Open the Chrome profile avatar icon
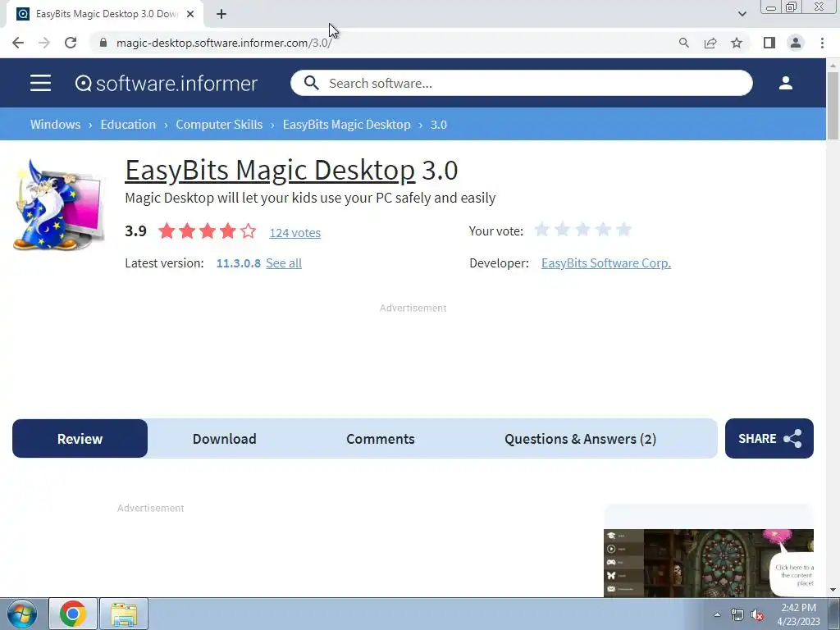This screenshot has height=630, width=840. coord(796,43)
